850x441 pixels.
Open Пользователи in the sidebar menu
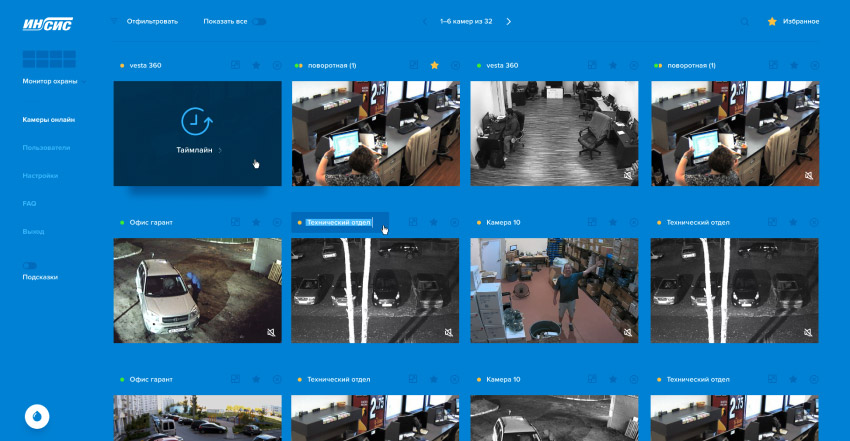(46, 147)
